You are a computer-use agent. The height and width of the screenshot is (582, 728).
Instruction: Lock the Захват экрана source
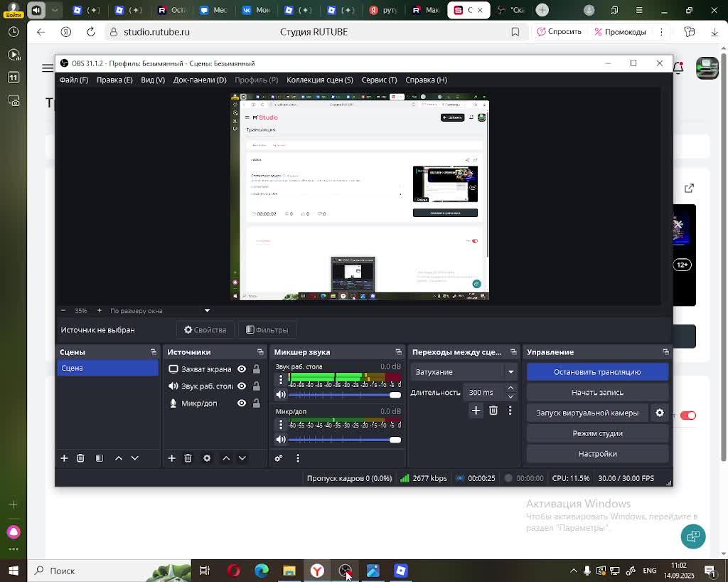[256, 369]
